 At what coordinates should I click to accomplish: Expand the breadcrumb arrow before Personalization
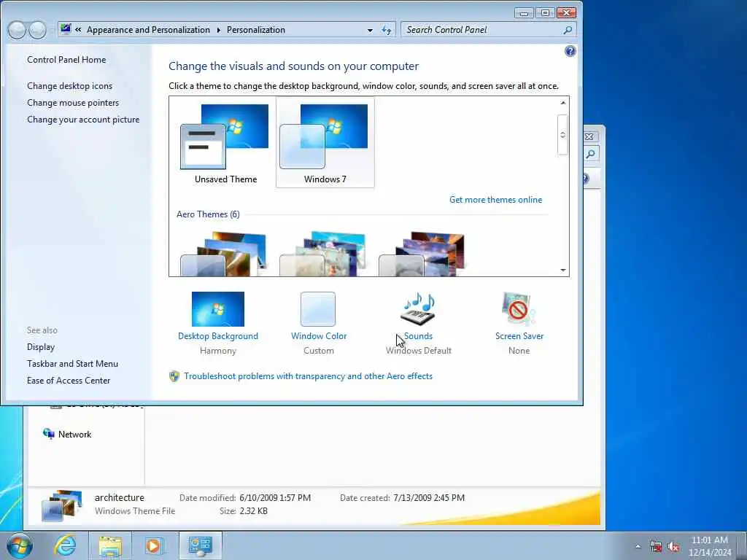(219, 30)
